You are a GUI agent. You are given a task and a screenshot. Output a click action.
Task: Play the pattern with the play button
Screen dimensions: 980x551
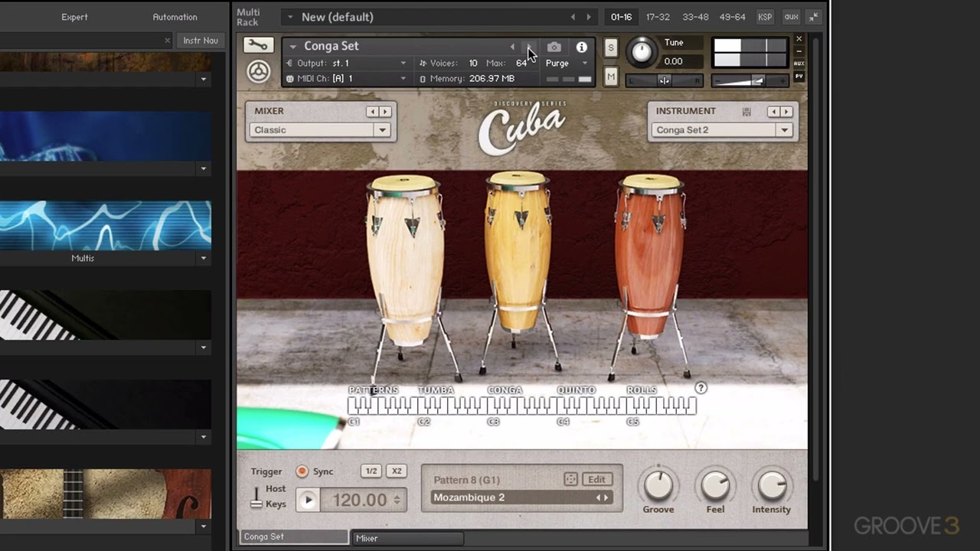tap(308, 500)
